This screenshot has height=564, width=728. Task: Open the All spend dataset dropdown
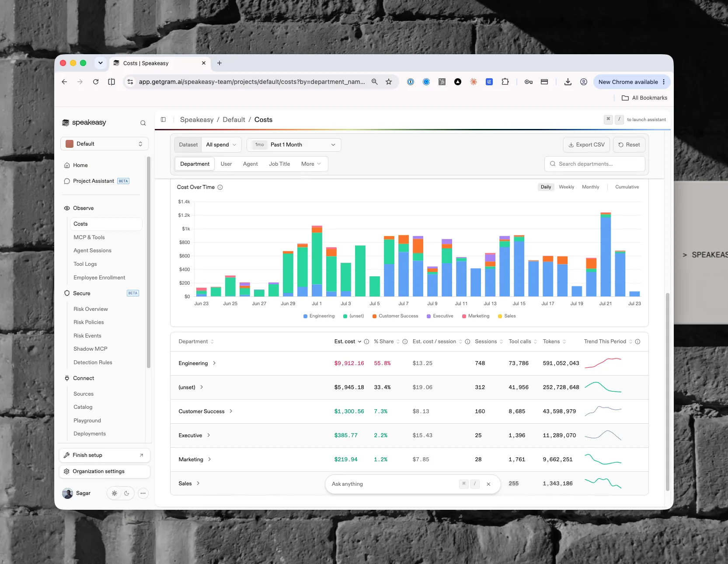click(221, 145)
